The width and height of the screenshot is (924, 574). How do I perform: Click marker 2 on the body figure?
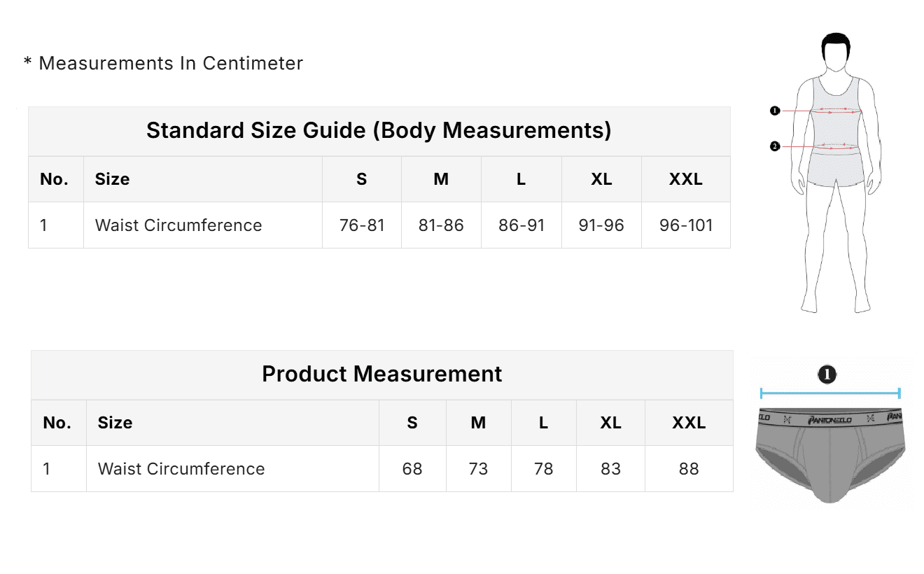[775, 146]
